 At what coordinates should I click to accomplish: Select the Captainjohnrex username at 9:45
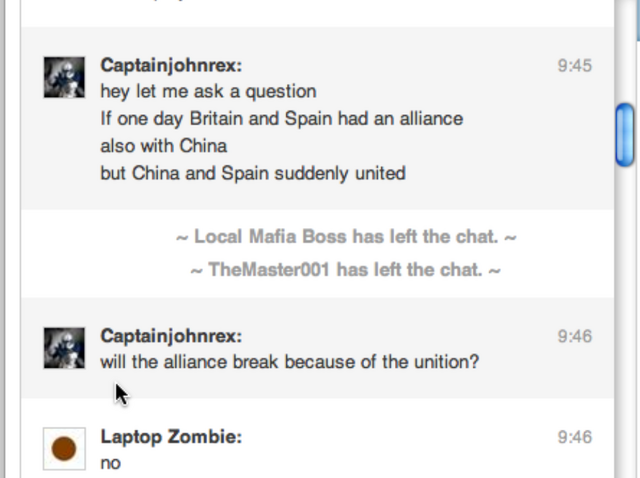[171, 65]
